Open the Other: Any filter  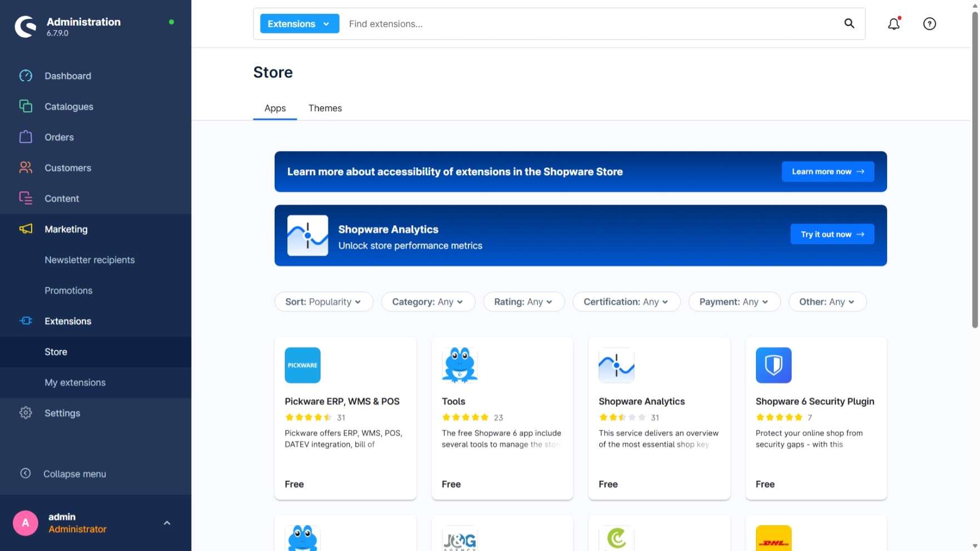(827, 302)
